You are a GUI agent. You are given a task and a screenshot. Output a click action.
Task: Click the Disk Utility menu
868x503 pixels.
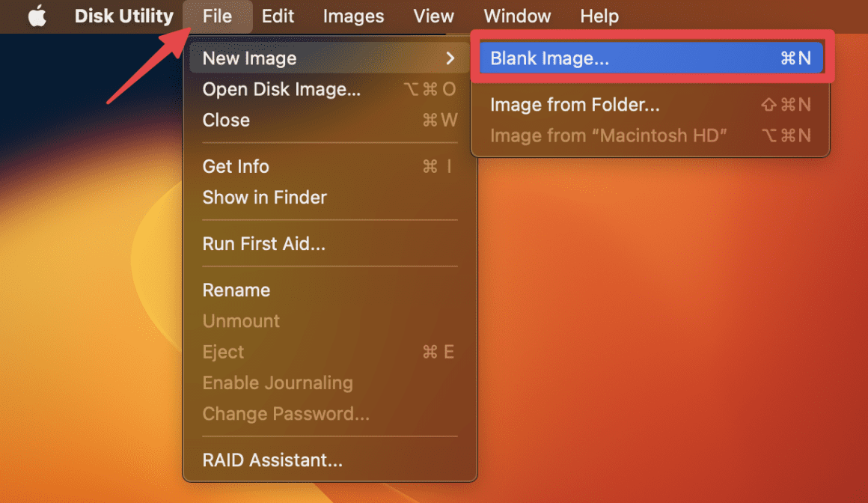point(123,16)
